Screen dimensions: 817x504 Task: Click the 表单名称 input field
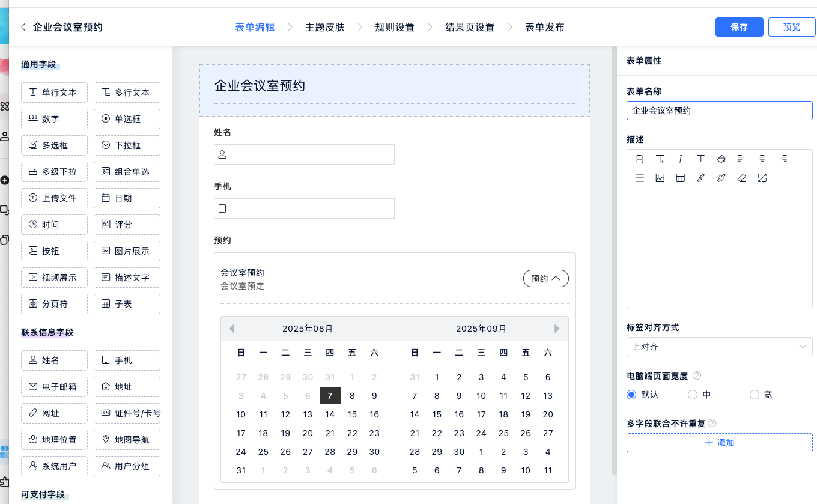pyautogui.click(x=719, y=111)
